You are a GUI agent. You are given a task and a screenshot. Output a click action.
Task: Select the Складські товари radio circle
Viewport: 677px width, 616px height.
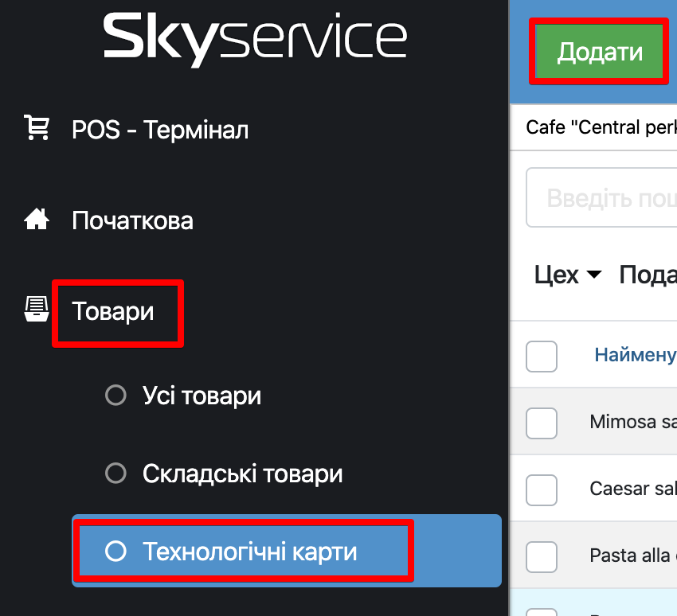[x=116, y=474]
